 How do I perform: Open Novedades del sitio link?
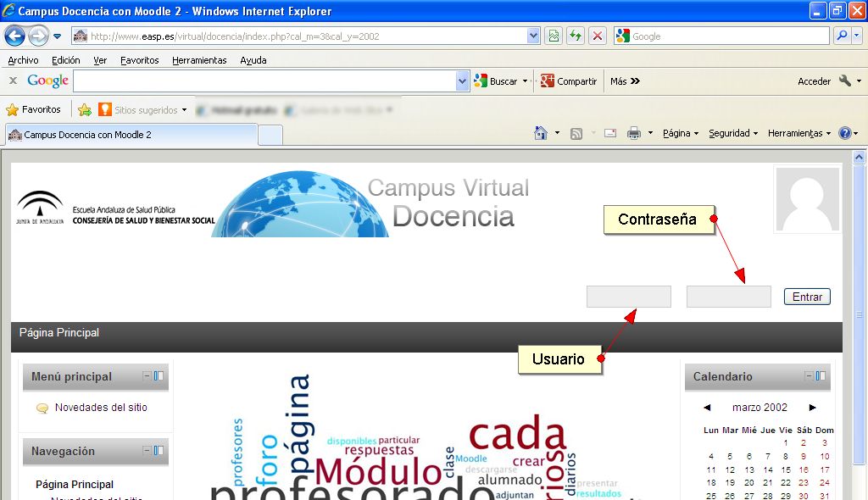click(101, 408)
